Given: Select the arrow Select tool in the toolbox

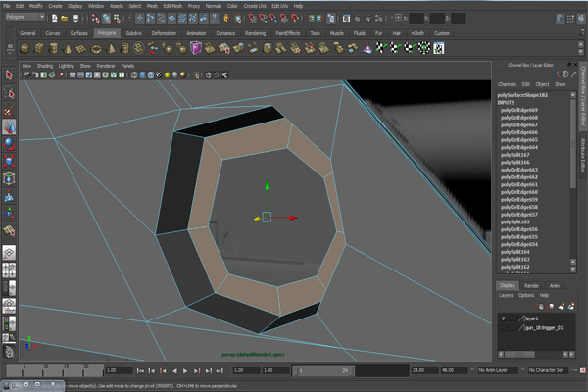Looking at the screenshot, I should point(9,75).
